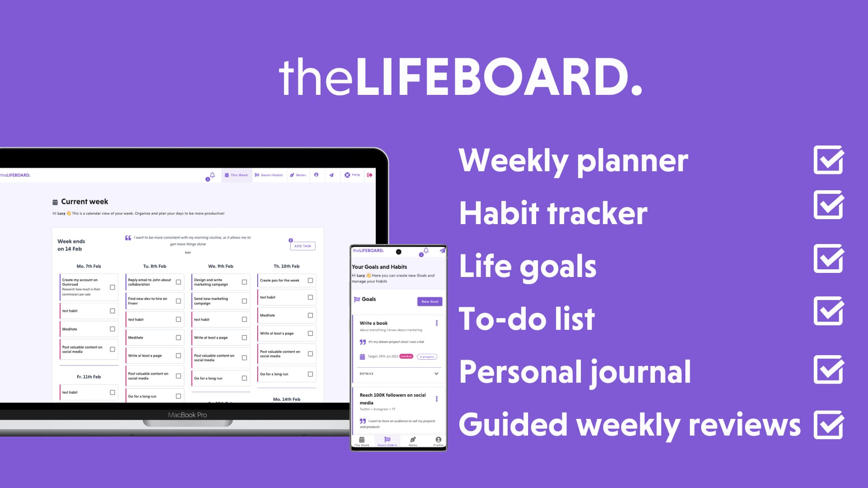This screenshot has height=488, width=868.
Task: Click the rocket/goals icon on mobile
Action: coord(439,250)
